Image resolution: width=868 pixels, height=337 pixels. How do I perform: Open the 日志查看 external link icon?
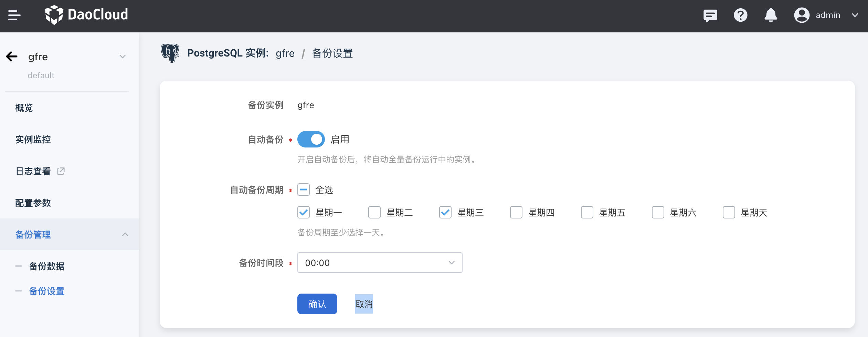click(61, 171)
